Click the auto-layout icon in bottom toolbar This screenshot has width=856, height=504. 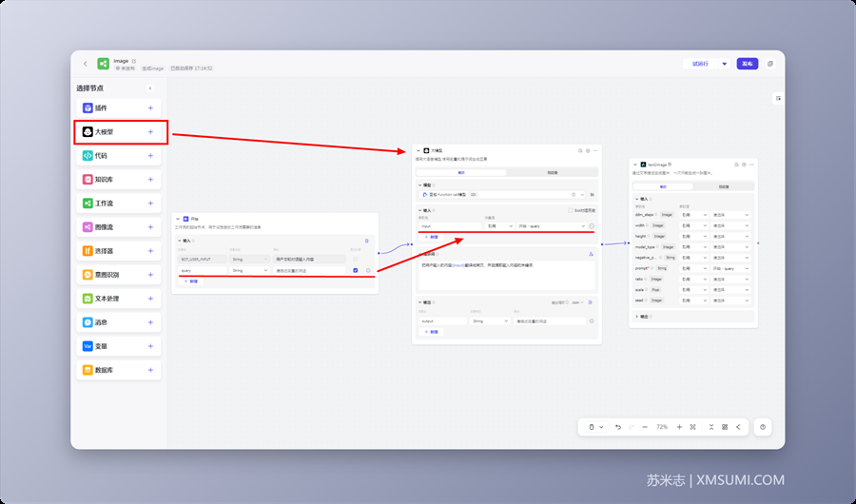[x=711, y=427]
